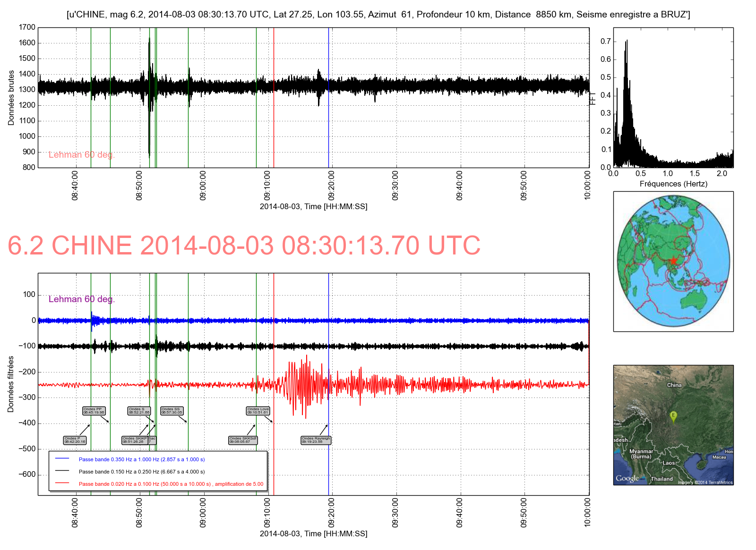Click blue Rayleigh line in raw plot
Image resolution: width=756 pixels, height=550 pixels.
(328, 97)
